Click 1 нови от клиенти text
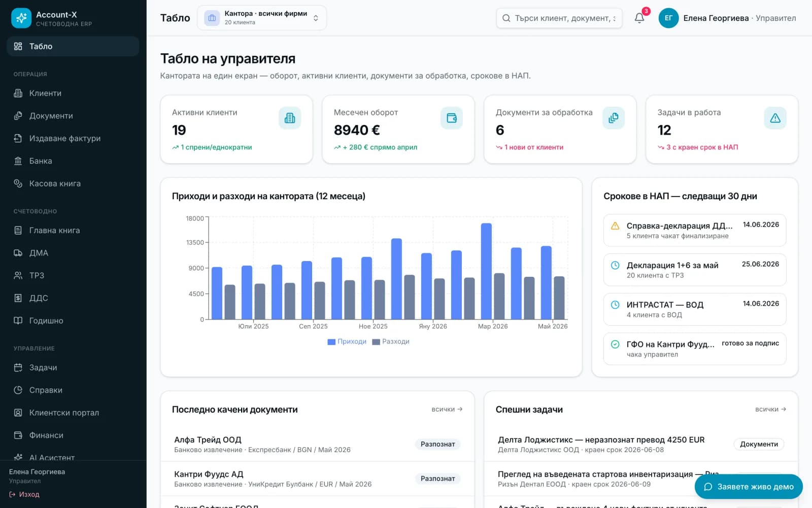The height and width of the screenshot is (508, 812). pos(534,147)
